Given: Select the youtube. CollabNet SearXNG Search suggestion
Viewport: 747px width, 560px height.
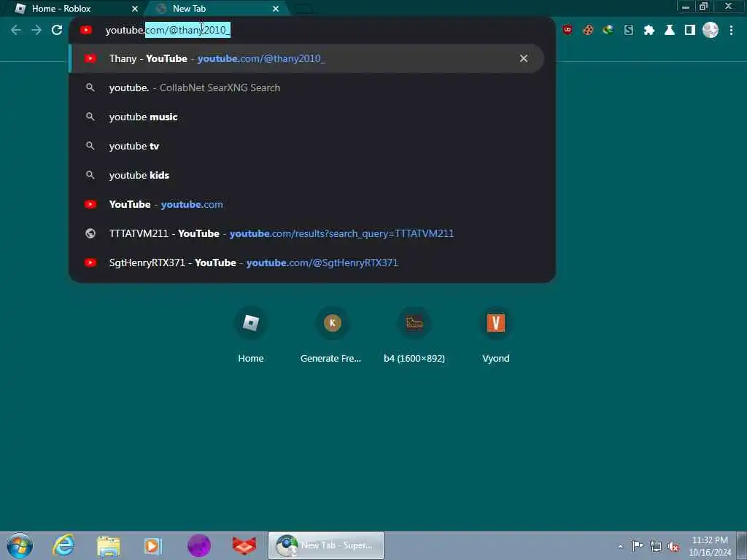Looking at the screenshot, I should [306, 87].
